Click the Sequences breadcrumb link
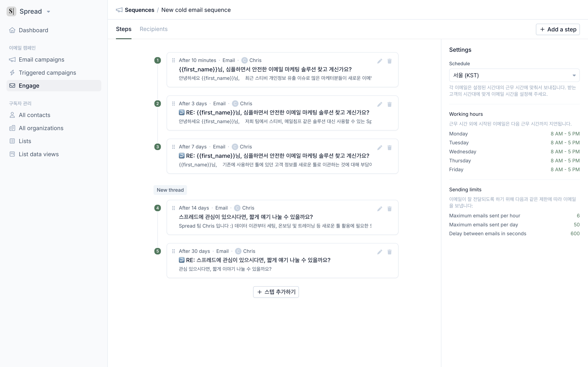588x367 pixels. pyautogui.click(x=140, y=10)
